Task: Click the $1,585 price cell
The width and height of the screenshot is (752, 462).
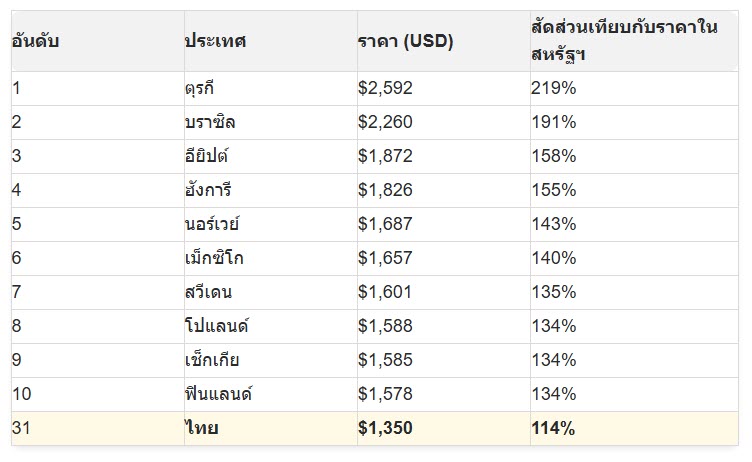Action: tap(444, 361)
